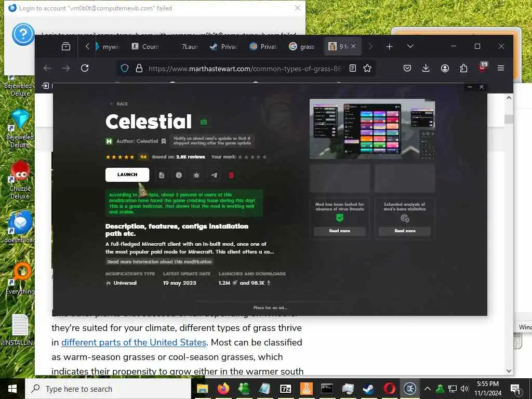Image resolution: width=532 pixels, height=399 pixels.
Task: Open the mod's document/notes icon
Action: tap(162, 175)
